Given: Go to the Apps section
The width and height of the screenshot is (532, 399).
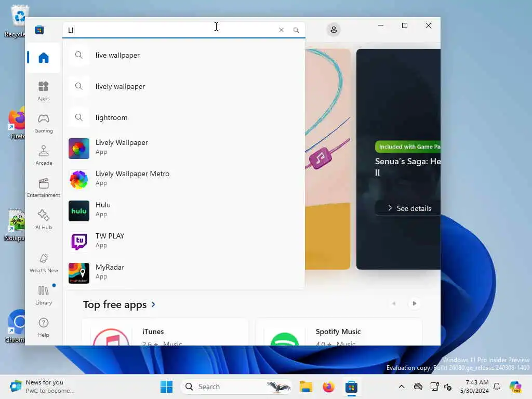Looking at the screenshot, I should pyautogui.click(x=44, y=91).
